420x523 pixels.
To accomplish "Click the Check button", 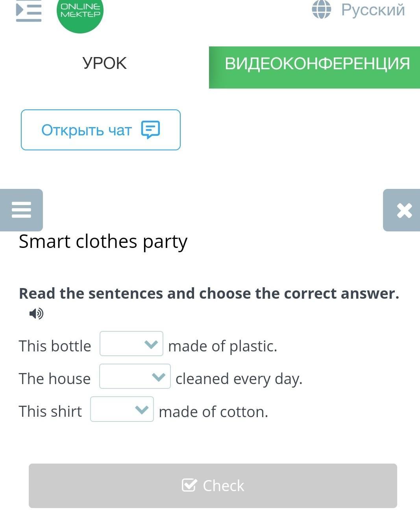I will (x=213, y=486).
